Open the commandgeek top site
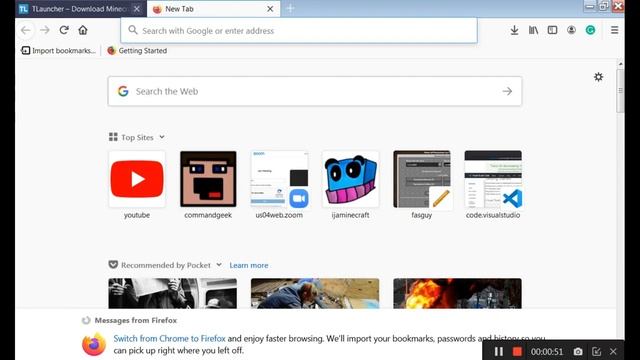 point(208,185)
